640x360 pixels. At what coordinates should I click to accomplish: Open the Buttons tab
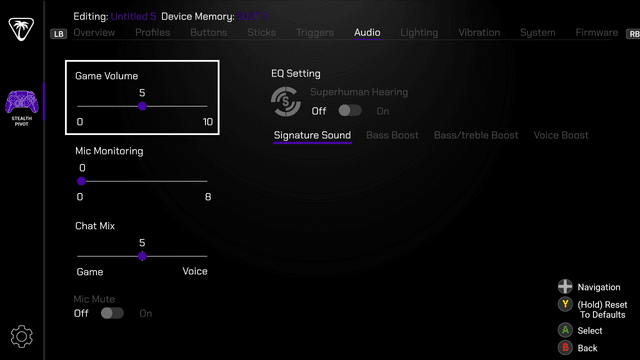pos(209,33)
